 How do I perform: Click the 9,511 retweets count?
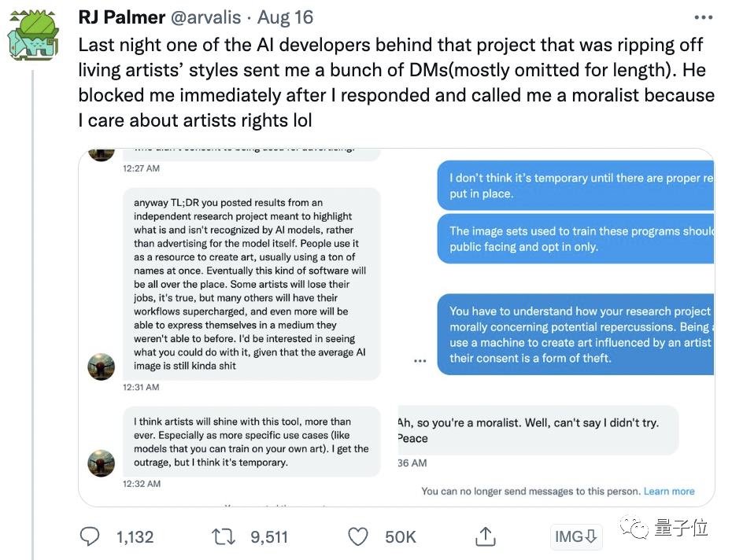[x=269, y=537]
